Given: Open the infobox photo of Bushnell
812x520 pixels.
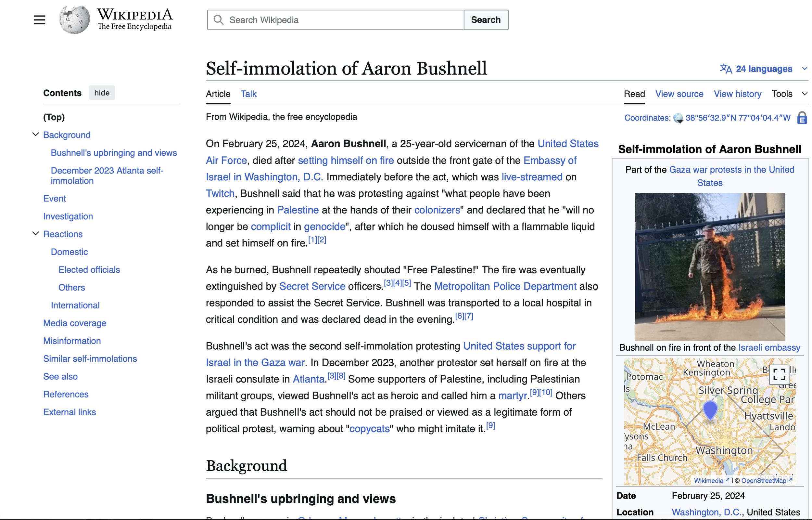Looking at the screenshot, I should [710, 266].
